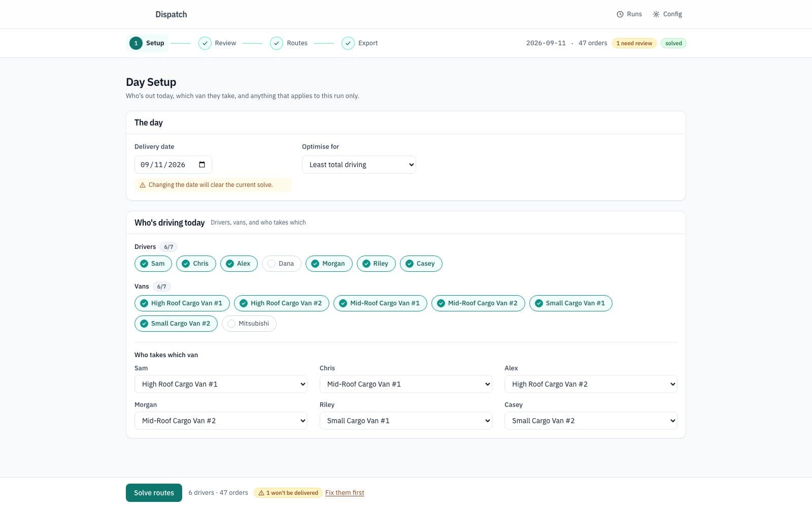The image size is (812, 508).
Task: Select the Setup step label
Action: click(x=155, y=43)
